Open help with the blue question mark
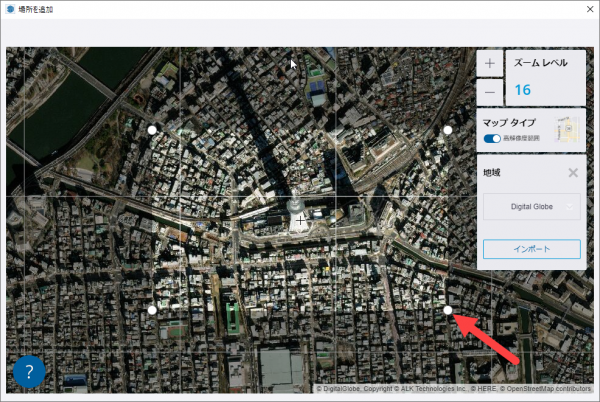Image resolution: width=600 pixels, height=402 pixels. click(x=29, y=372)
